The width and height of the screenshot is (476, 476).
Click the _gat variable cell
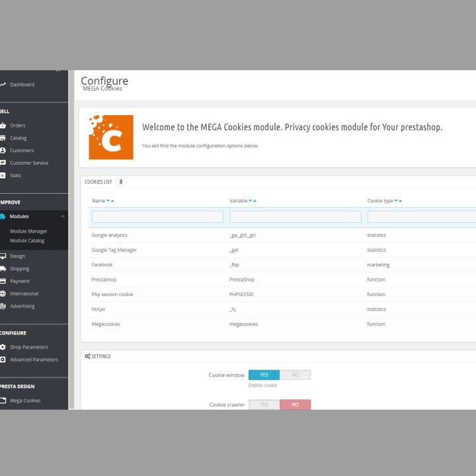(234, 250)
